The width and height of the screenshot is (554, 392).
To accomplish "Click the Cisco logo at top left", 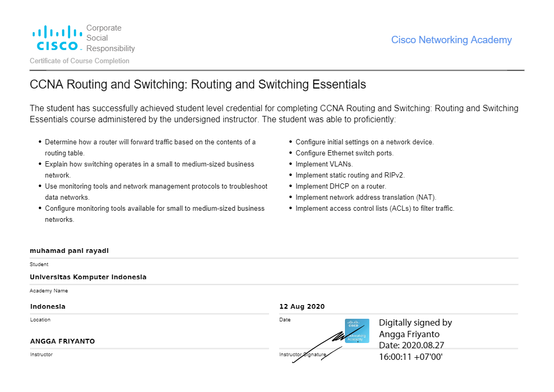I will pos(57,38).
